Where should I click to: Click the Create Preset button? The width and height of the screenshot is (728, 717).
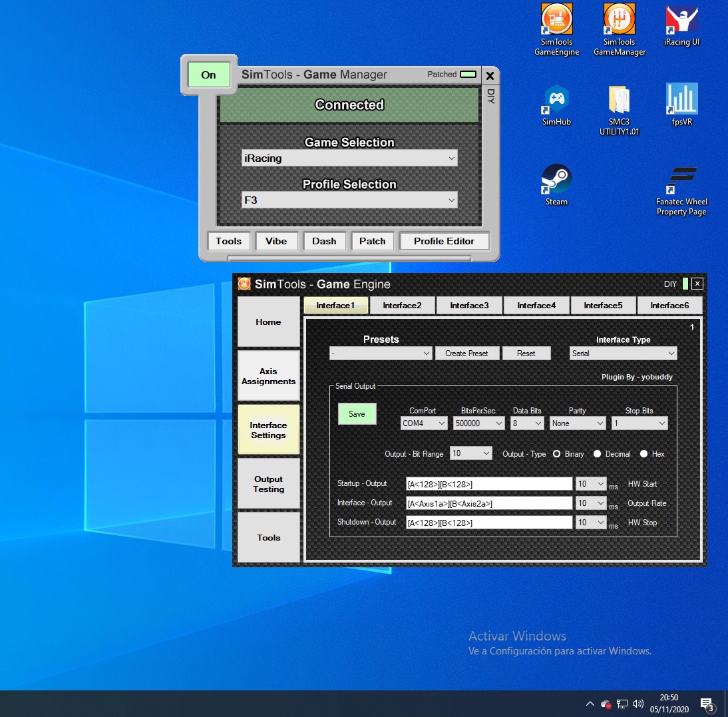click(x=467, y=354)
